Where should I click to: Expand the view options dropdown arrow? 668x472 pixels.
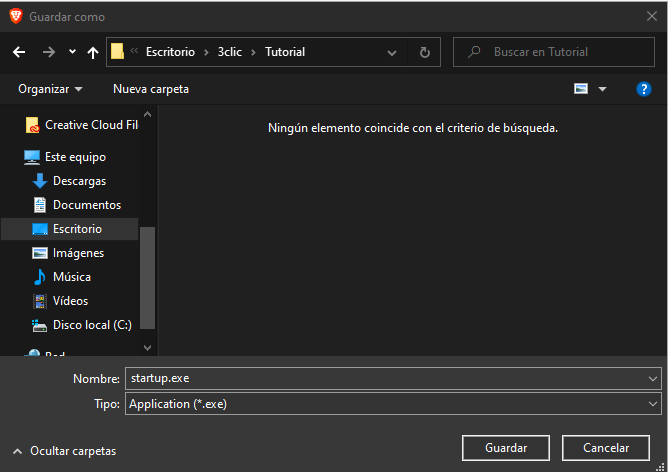click(x=602, y=89)
